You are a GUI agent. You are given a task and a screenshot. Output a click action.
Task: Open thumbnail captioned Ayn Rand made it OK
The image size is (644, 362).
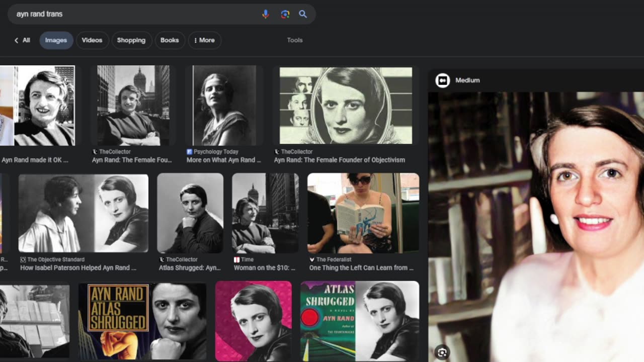point(38,106)
